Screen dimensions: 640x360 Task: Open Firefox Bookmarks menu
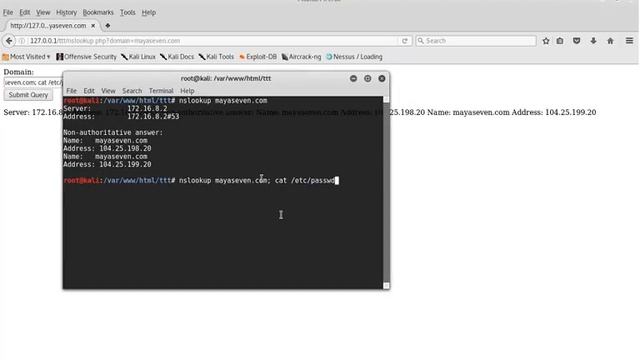pyautogui.click(x=98, y=13)
